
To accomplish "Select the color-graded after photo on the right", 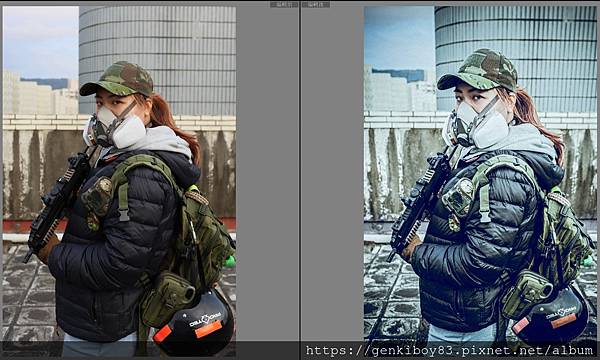I will click(480, 181).
